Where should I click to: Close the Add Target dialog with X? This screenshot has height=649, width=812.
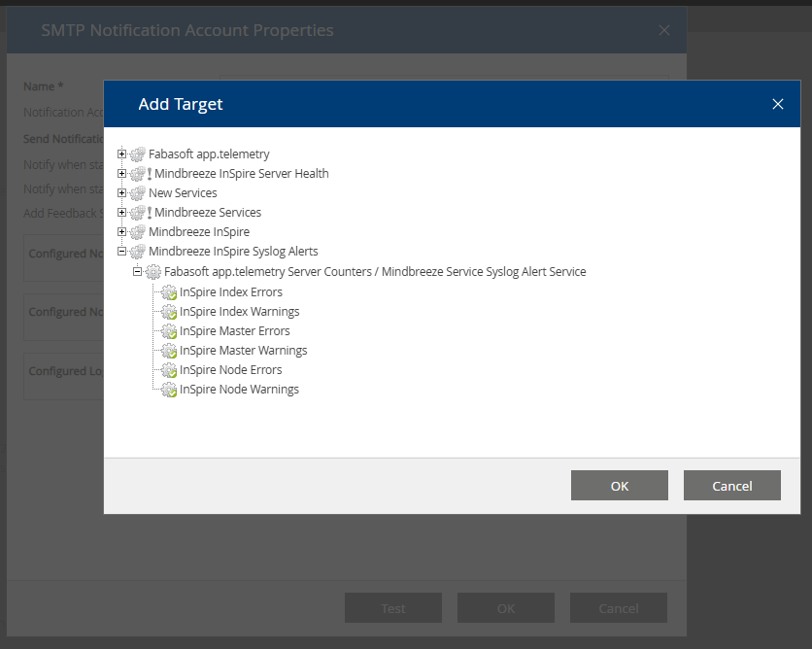click(777, 104)
